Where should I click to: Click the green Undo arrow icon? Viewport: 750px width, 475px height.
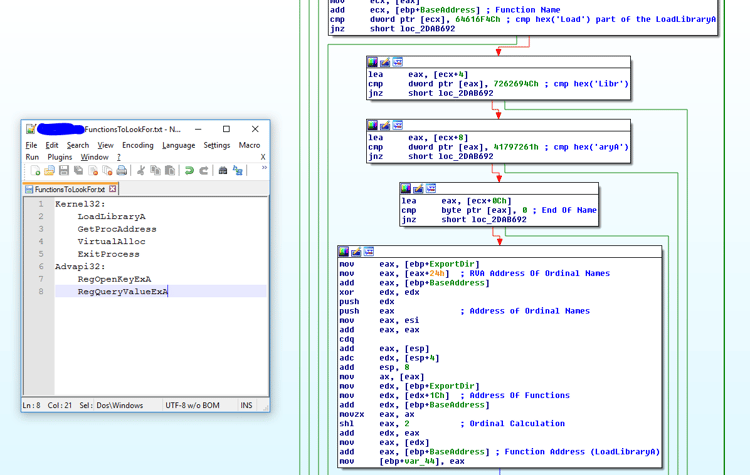189,171
